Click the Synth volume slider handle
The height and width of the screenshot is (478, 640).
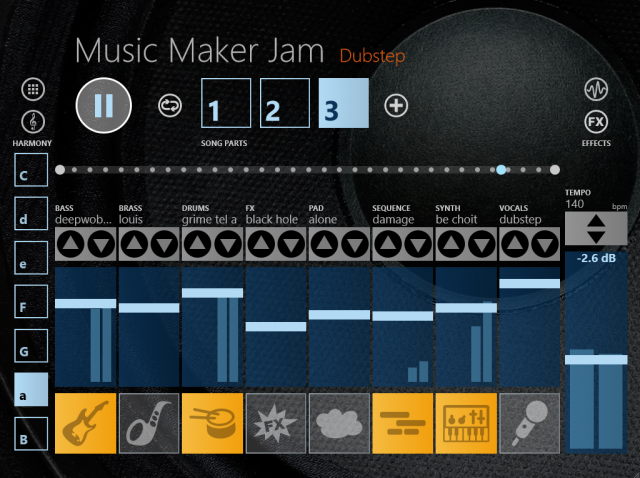click(x=466, y=308)
